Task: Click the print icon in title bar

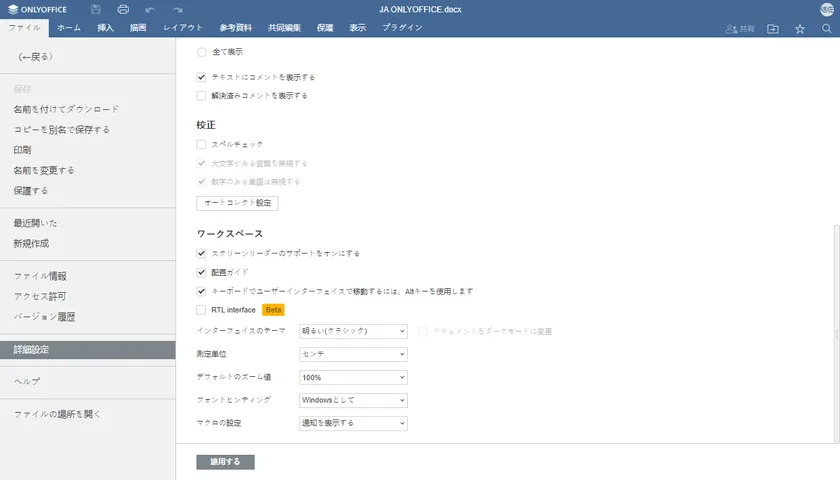Action: [x=123, y=9]
